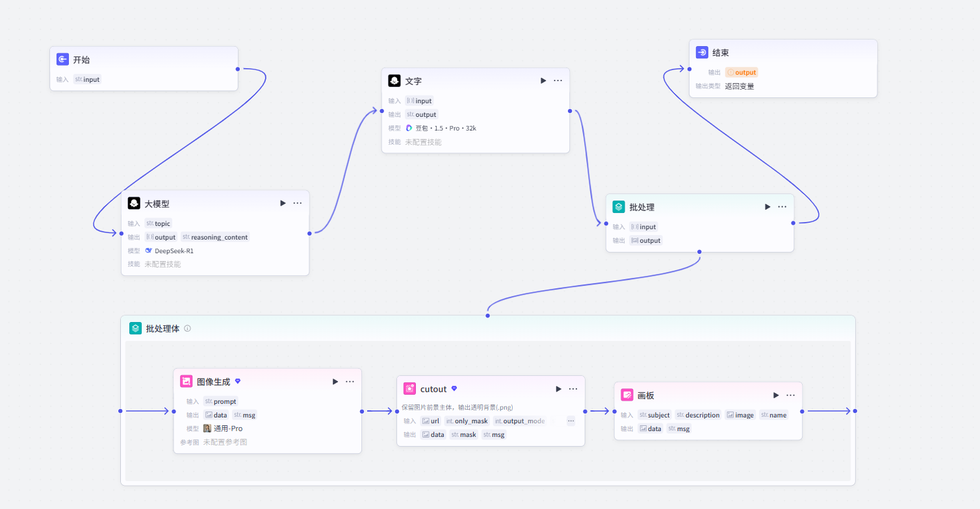The width and height of the screenshot is (980, 509).
Task: Click 画板 node's right output port
Action: [x=803, y=411]
